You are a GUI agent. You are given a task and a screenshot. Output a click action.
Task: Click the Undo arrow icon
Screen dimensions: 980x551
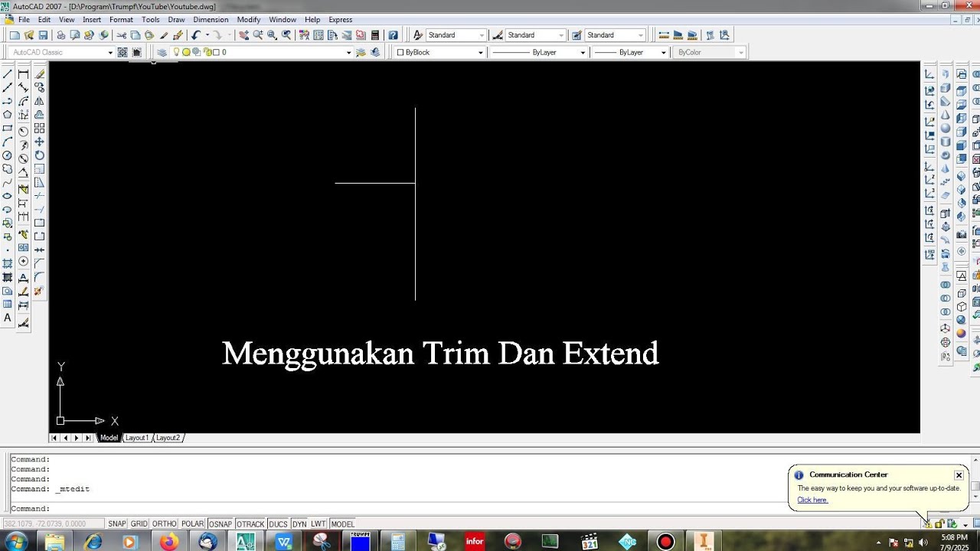click(196, 35)
